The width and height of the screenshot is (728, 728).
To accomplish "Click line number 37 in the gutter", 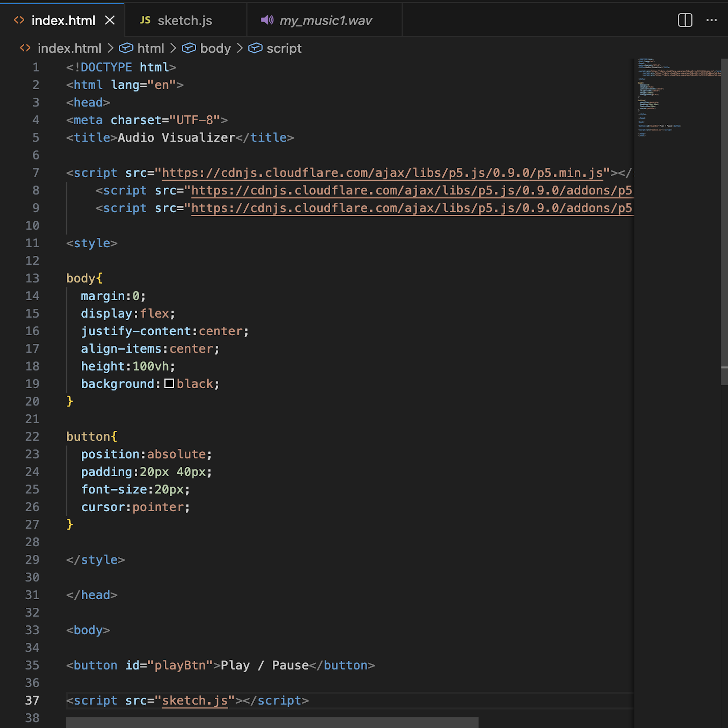I will 32,700.
